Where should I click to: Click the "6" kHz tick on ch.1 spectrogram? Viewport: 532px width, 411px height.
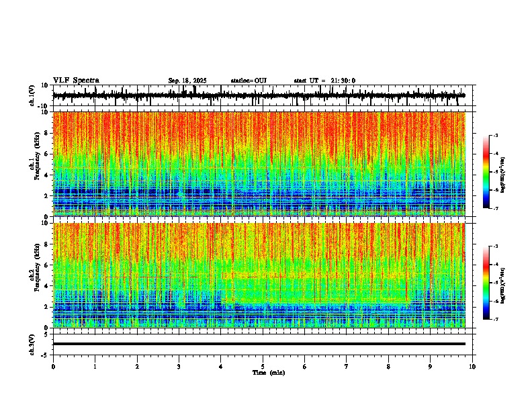click(x=47, y=154)
